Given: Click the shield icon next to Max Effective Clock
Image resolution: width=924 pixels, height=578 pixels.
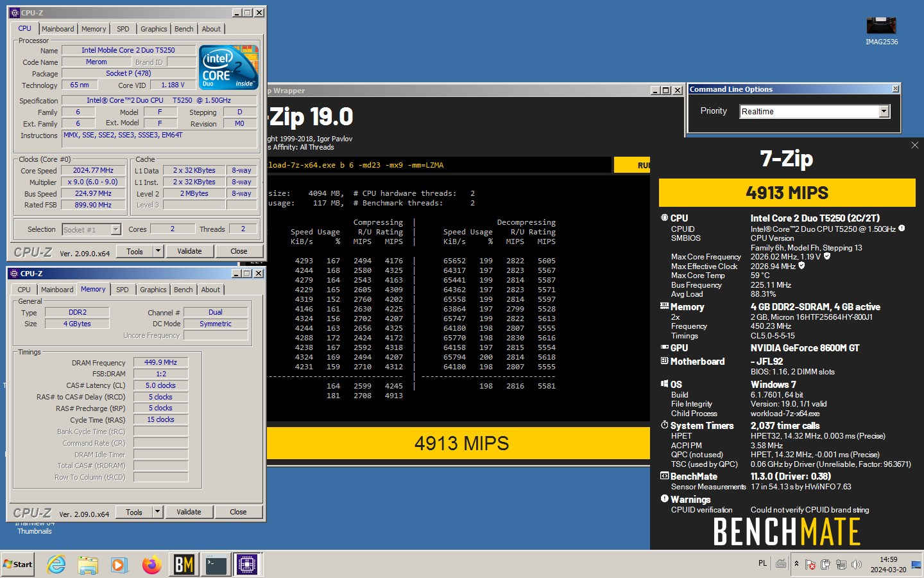Looking at the screenshot, I should click(x=801, y=266).
